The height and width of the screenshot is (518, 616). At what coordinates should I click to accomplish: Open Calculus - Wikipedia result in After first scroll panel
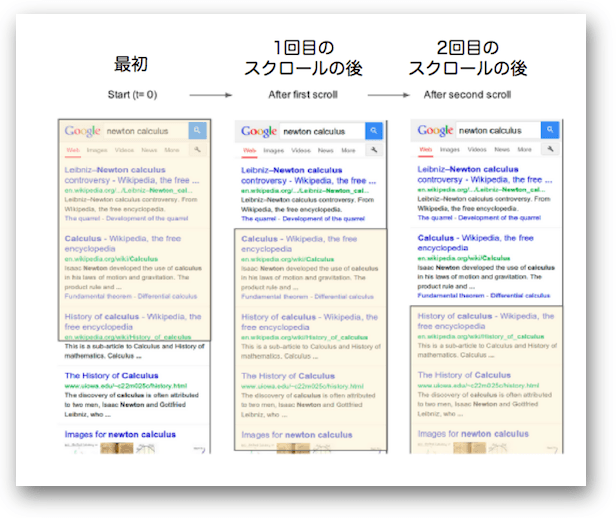coord(299,244)
